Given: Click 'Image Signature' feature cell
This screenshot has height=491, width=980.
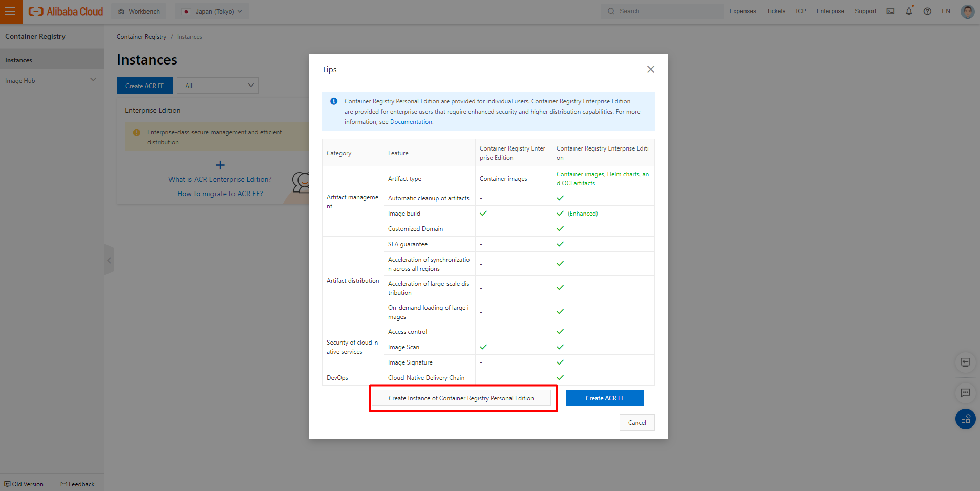Looking at the screenshot, I should pyautogui.click(x=429, y=362).
